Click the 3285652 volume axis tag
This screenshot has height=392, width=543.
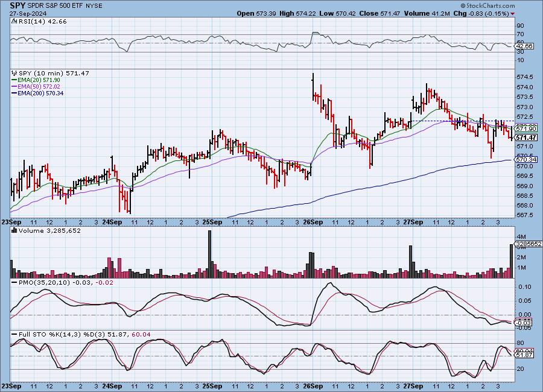coord(529,244)
